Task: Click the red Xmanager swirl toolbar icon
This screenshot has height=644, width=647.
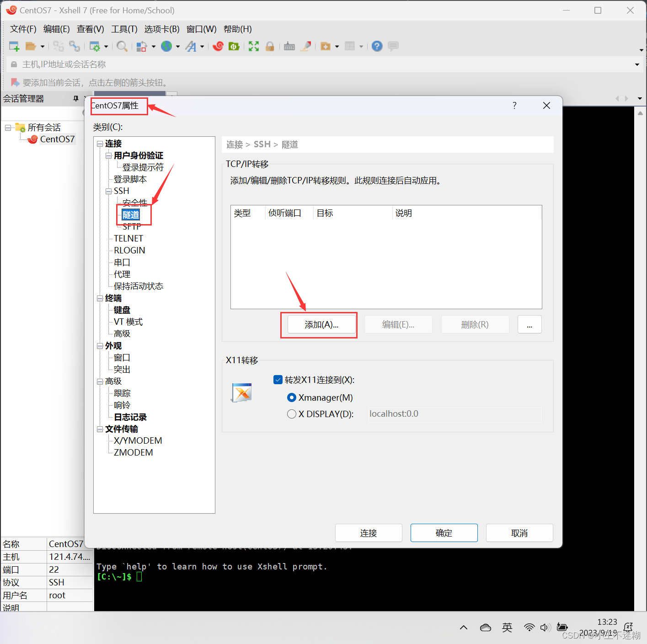Action: pos(218,46)
